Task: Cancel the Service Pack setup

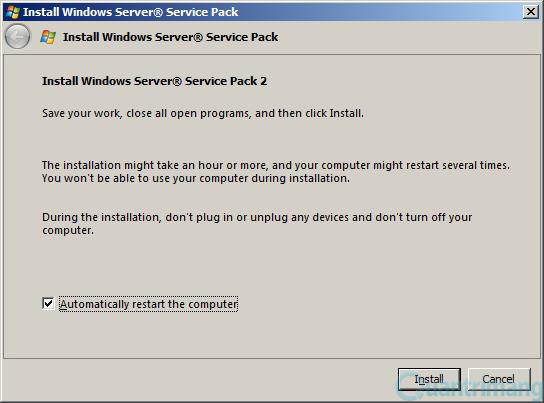Action: point(499,379)
